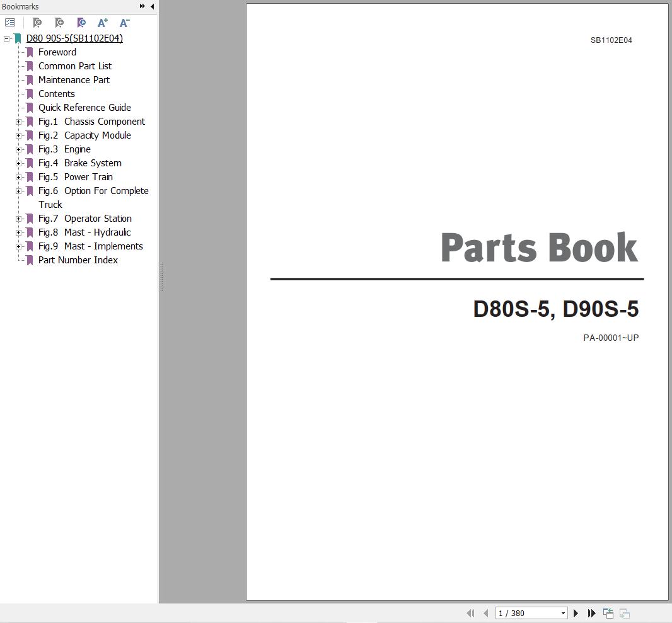Click the PA-00001~UP serial text
The height and width of the screenshot is (623, 672).
tap(611, 338)
